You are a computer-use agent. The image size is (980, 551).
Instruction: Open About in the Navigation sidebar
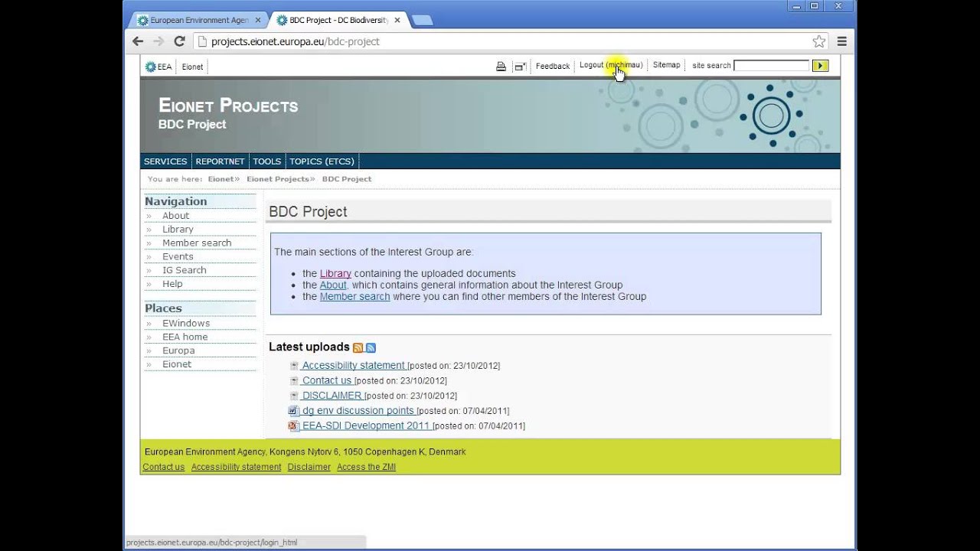(x=175, y=216)
